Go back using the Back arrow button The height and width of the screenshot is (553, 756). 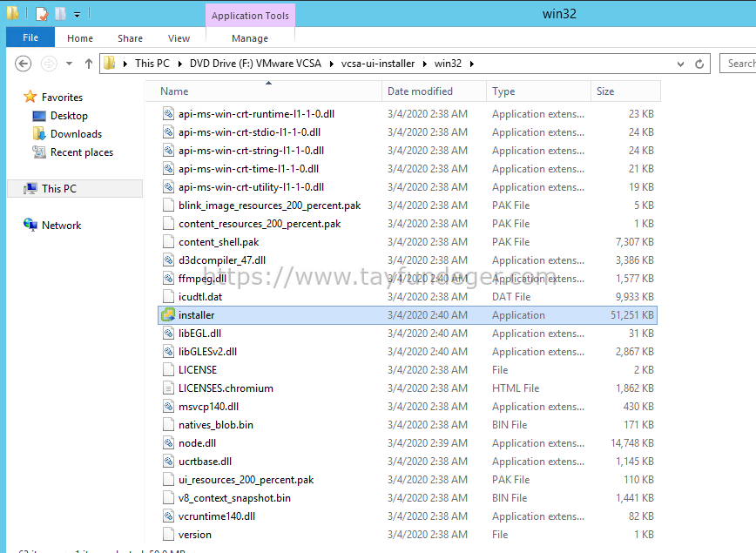[24, 64]
